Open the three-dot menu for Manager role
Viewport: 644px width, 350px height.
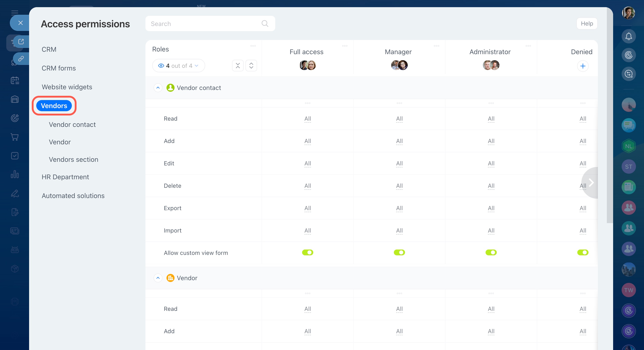click(436, 46)
